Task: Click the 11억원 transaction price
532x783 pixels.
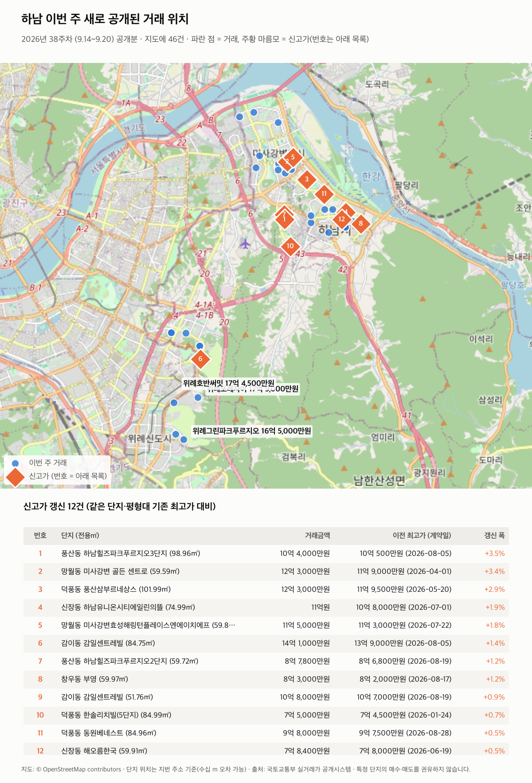Action: point(321,607)
